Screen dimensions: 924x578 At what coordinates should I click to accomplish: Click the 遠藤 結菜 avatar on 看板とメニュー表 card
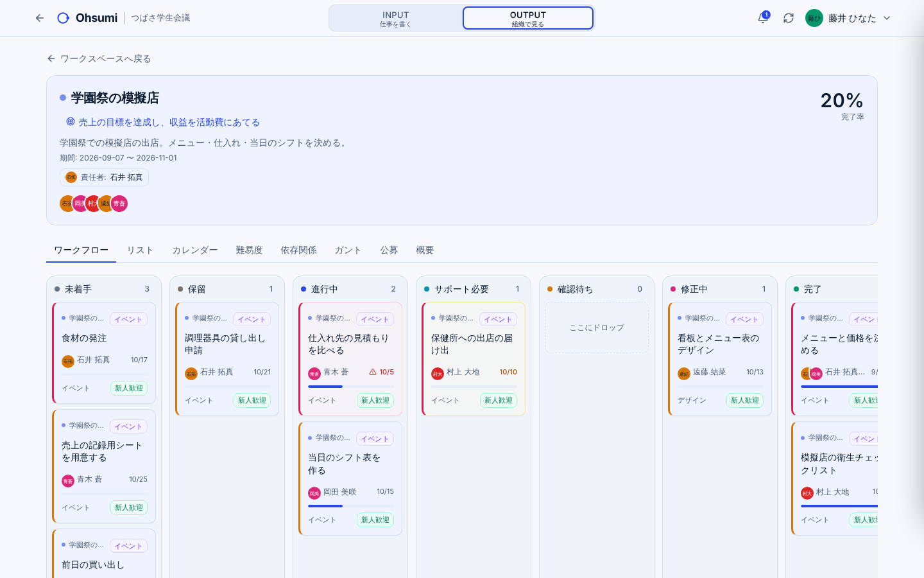684,373
